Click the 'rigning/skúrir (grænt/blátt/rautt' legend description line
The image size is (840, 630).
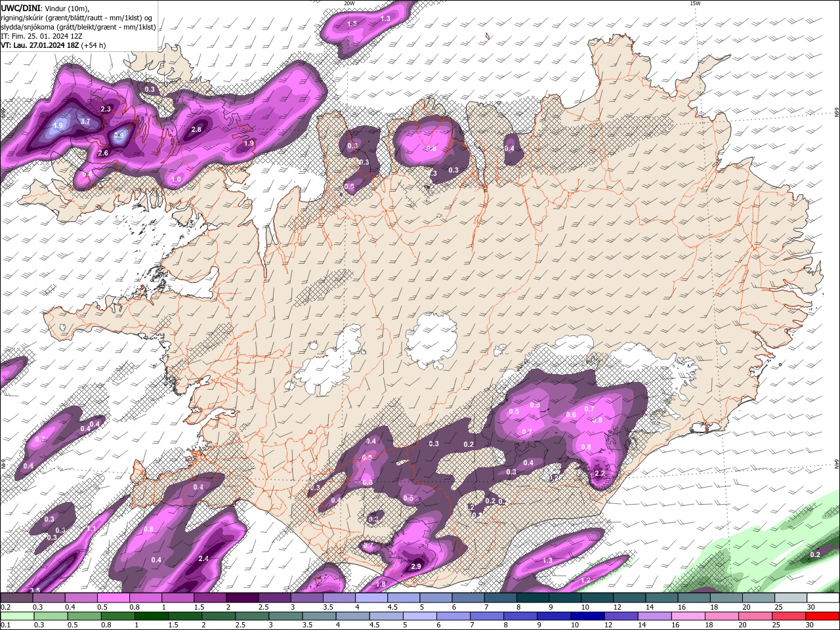pyautogui.click(x=77, y=17)
